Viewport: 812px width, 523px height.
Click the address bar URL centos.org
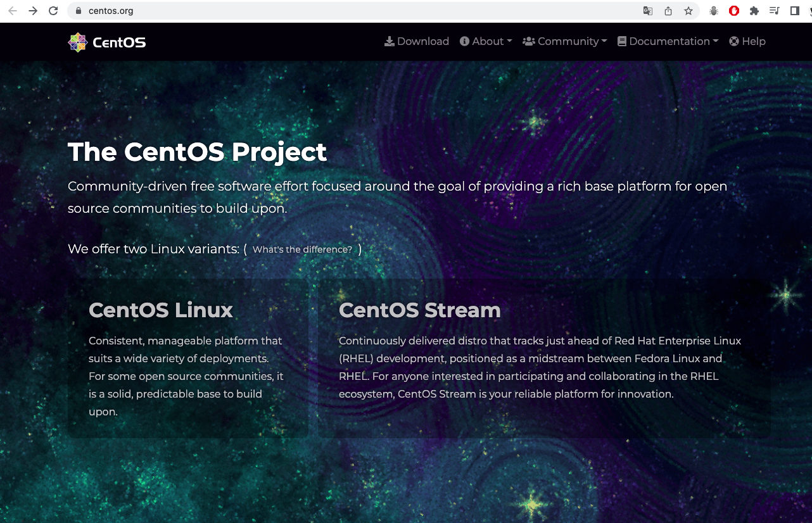pos(111,11)
